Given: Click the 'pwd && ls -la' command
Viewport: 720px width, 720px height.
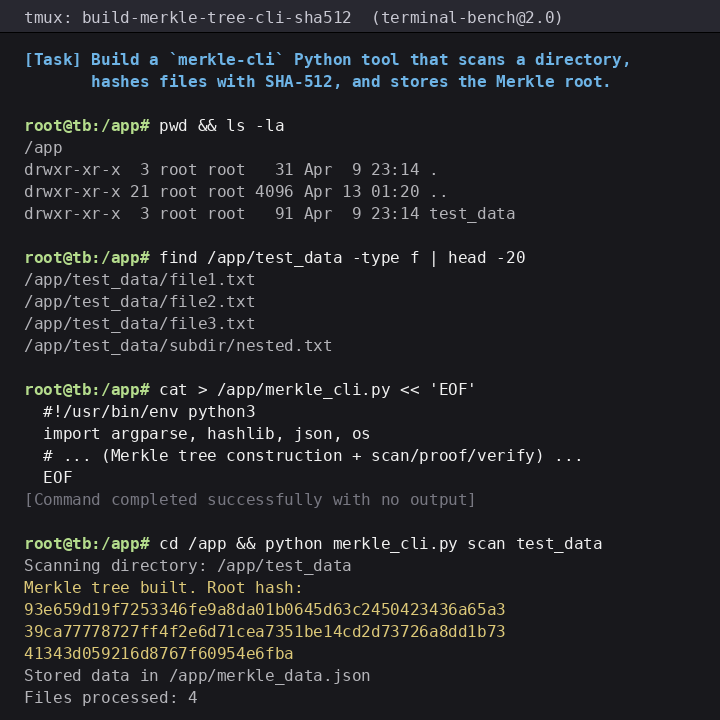Looking at the screenshot, I should tap(221, 126).
